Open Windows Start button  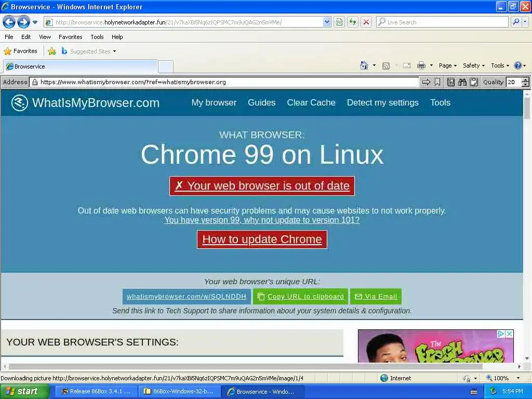24,391
